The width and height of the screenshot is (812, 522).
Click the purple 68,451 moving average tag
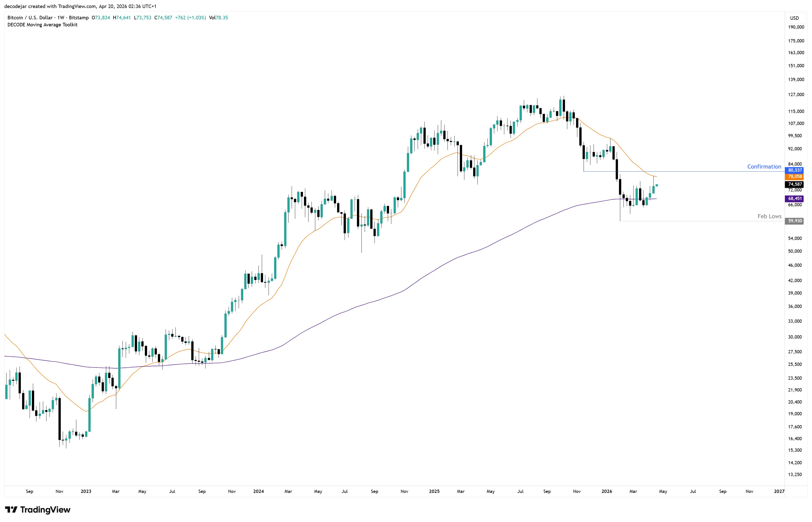795,199
